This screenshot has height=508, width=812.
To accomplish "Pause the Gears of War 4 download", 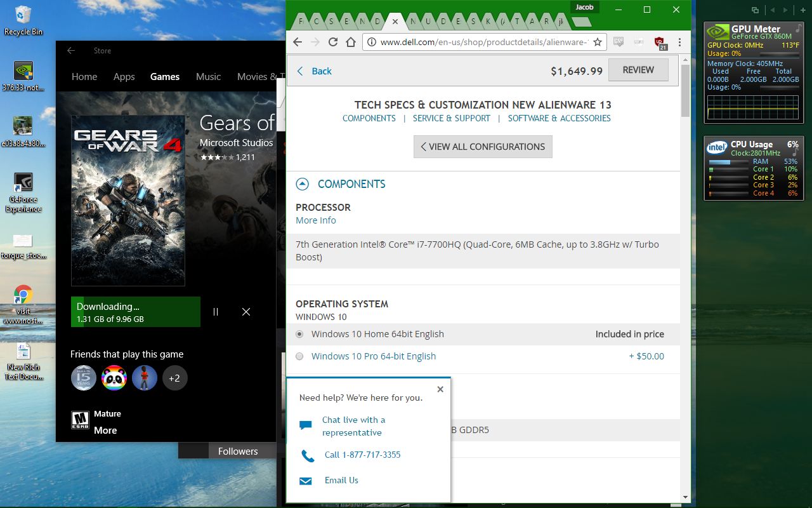I will click(x=216, y=312).
